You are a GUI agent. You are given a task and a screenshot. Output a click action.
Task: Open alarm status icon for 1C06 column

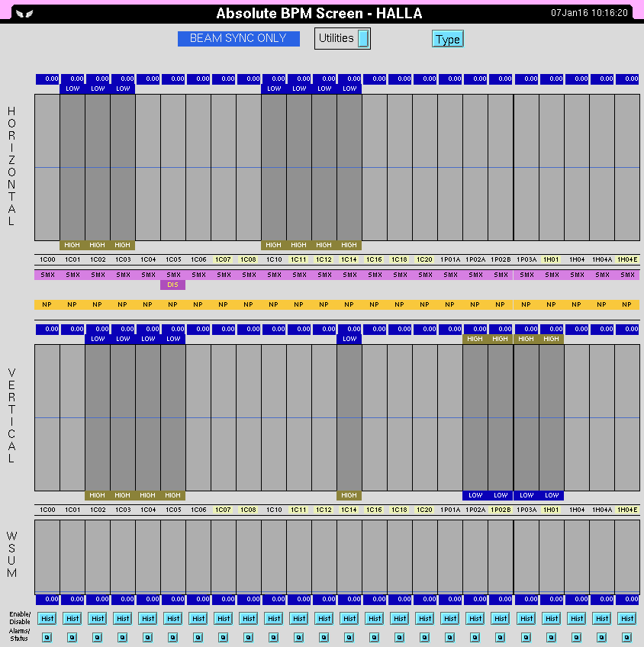click(198, 638)
